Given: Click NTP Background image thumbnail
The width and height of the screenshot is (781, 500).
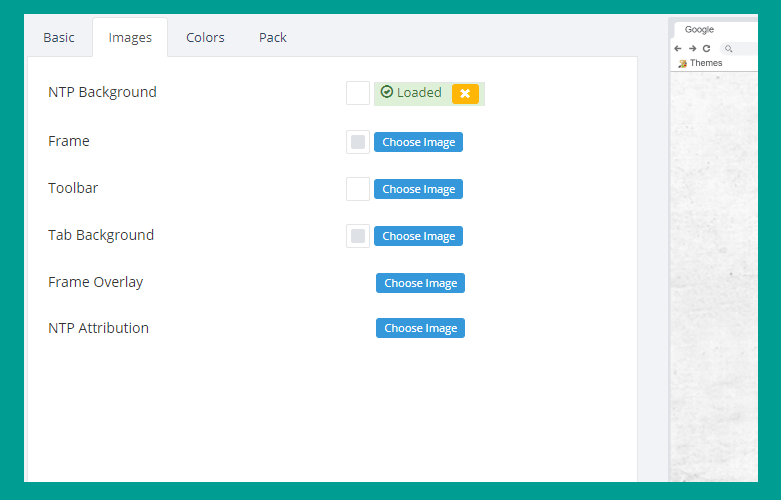Looking at the screenshot, I should tap(358, 93).
